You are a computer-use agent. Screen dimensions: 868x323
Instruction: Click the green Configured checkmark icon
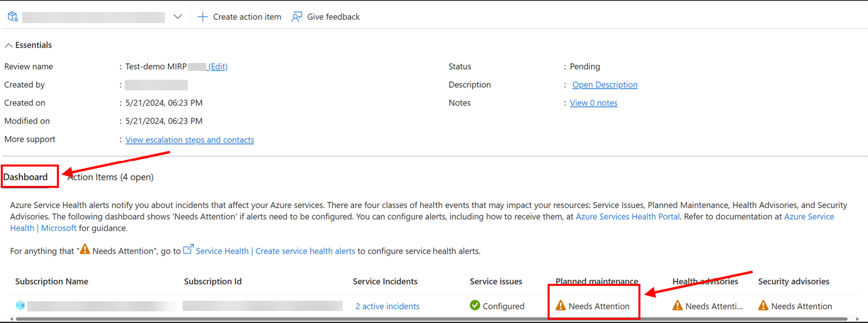tap(475, 305)
